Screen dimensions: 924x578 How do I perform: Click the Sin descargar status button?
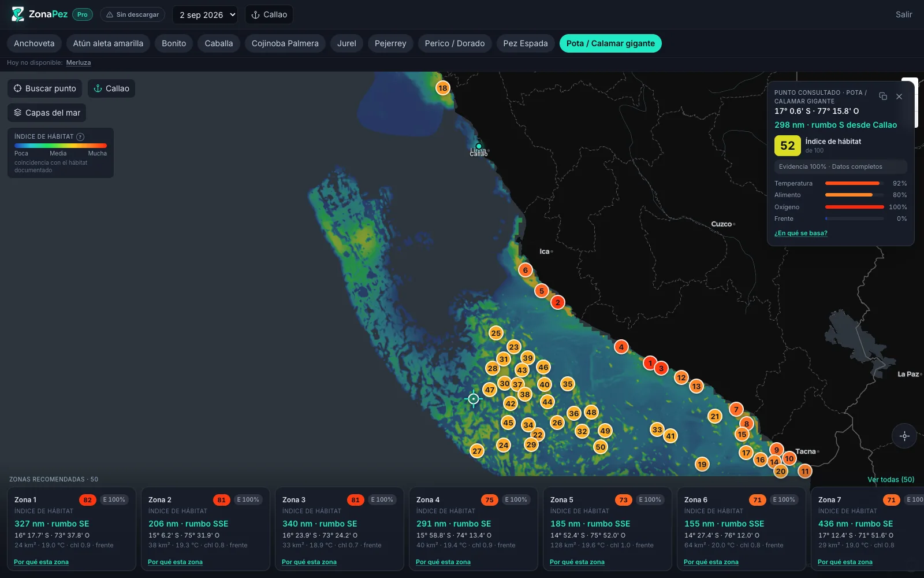(x=132, y=15)
